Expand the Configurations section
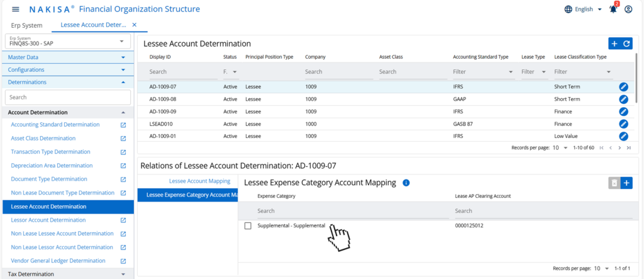 click(x=68, y=70)
